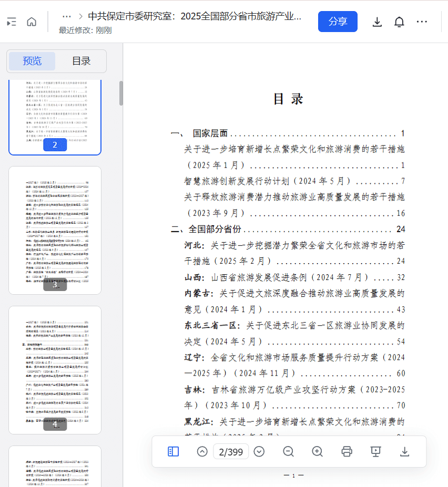Click the sidebar vertical scrollbar

tap(121, 93)
